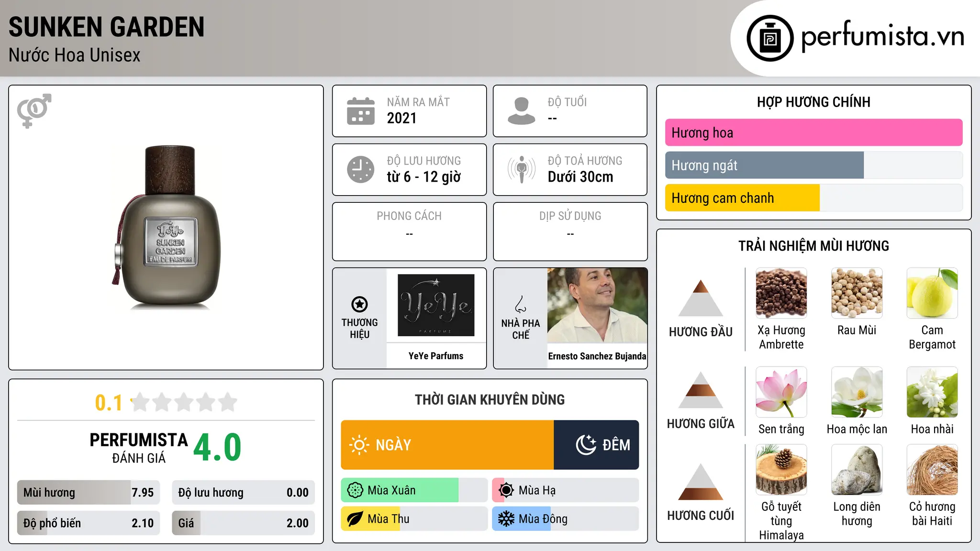980x551 pixels.
Task: Open the Ernesto Sanchez Bujanda photo
Action: tap(597, 305)
